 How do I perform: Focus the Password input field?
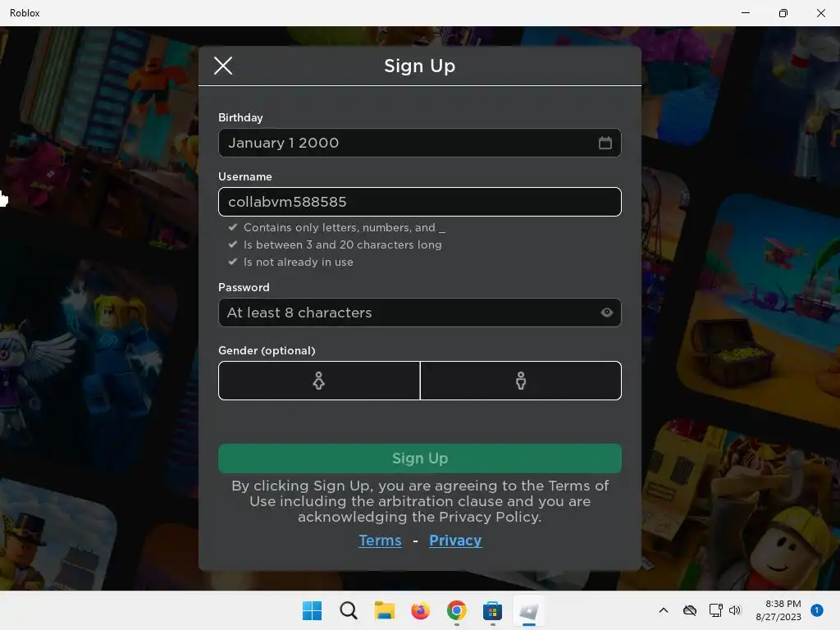click(x=419, y=313)
